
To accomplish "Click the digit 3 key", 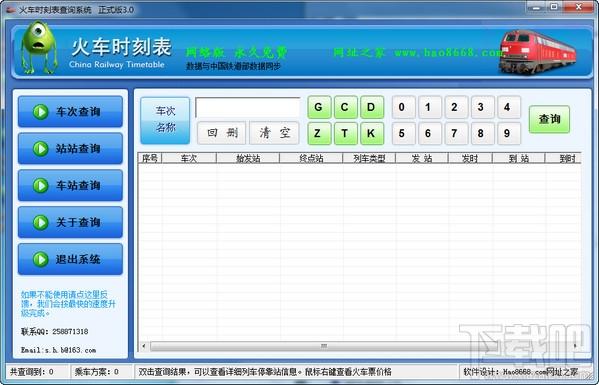I will coord(482,107).
